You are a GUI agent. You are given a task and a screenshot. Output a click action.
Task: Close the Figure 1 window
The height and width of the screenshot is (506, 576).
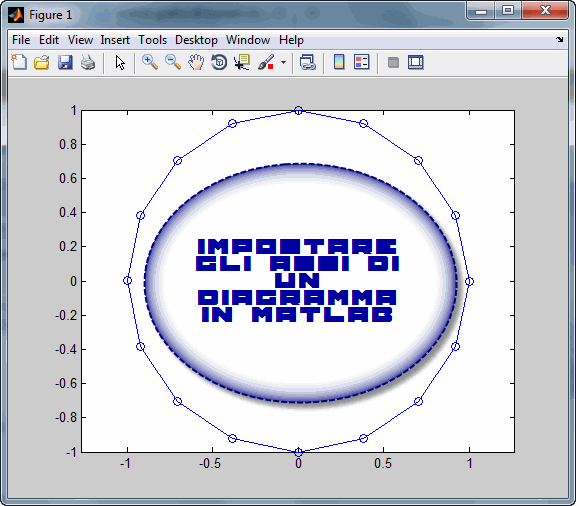point(545,11)
